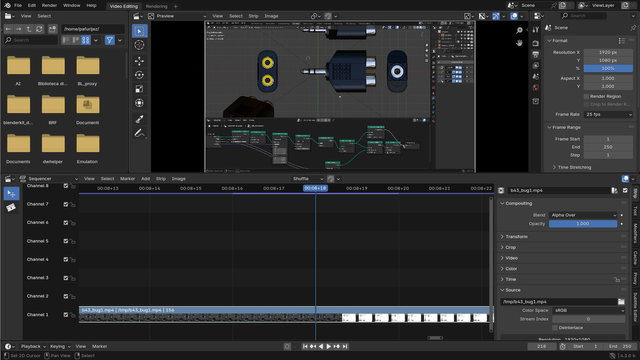Expand the Transform panel
The image size is (640, 360).
[516, 237]
